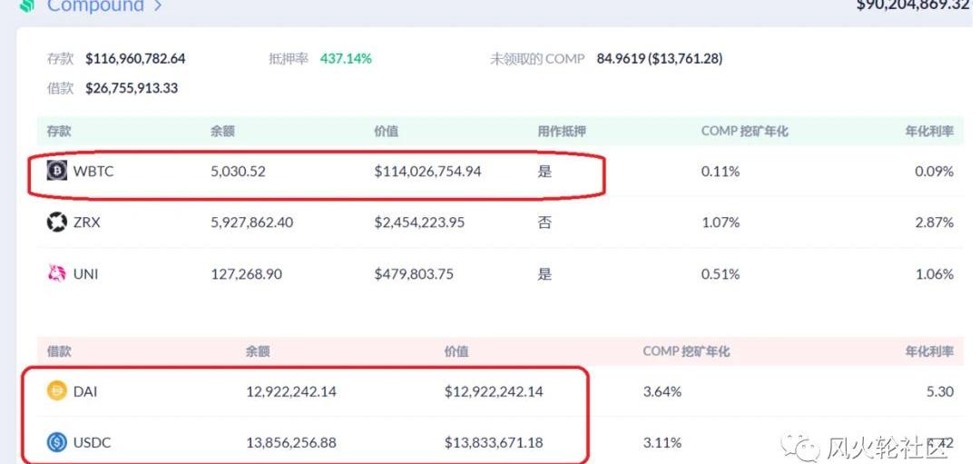Click ZRX collateral status 否
This screenshot has height=464, width=980.
pos(545,222)
